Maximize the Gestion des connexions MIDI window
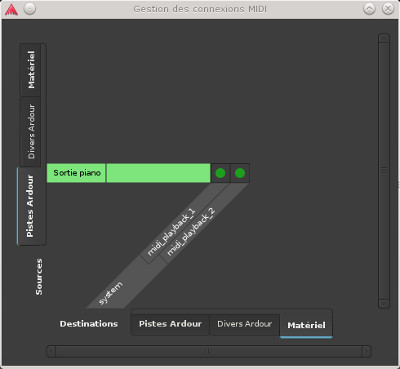 (369, 9)
